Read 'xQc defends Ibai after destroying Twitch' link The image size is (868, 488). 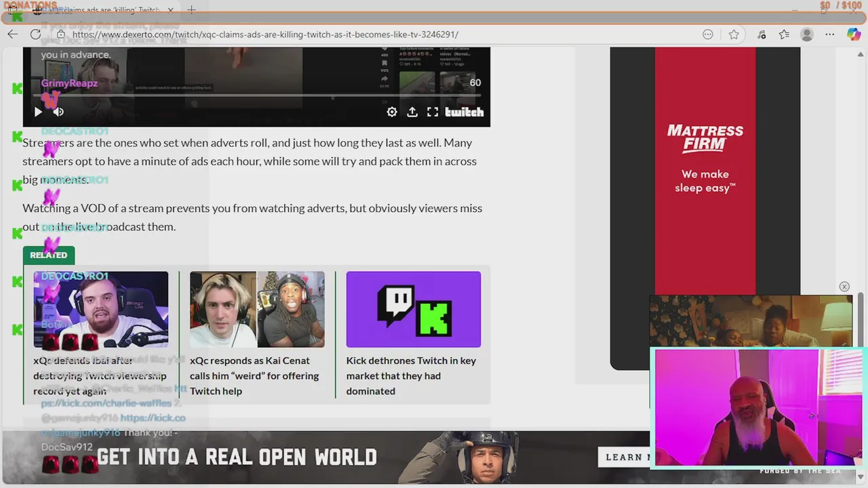tap(100, 375)
